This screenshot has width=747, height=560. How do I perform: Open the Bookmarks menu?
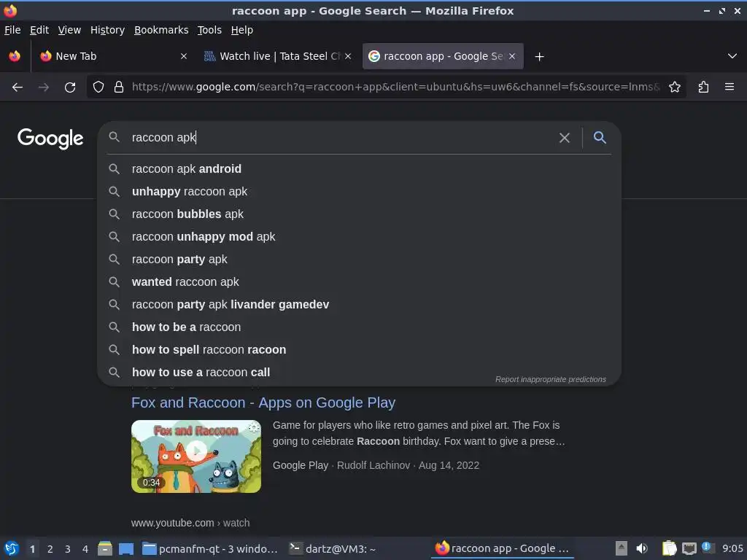tap(161, 30)
